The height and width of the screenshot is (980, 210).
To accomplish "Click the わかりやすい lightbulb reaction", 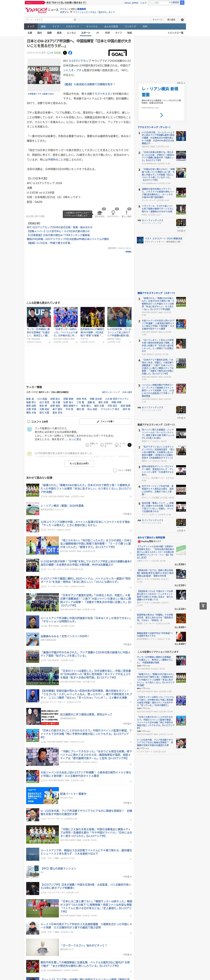I will (113, 213).
